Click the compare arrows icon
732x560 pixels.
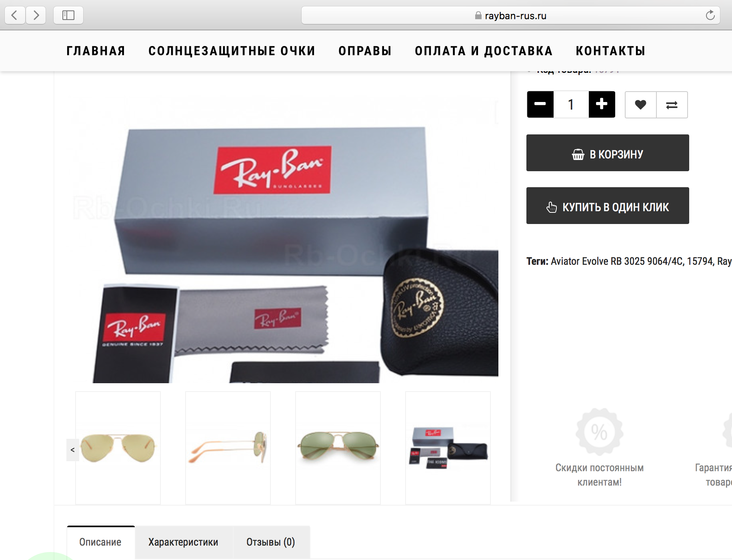point(672,105)
